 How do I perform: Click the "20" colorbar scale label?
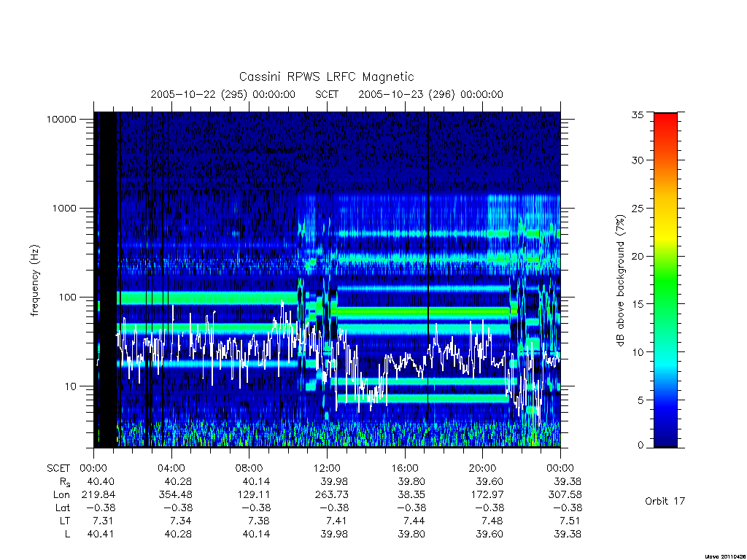point(637,256)
